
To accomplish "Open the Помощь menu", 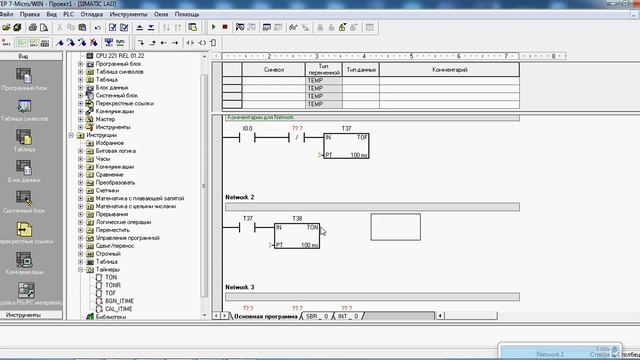I will [x=187, y=14].
